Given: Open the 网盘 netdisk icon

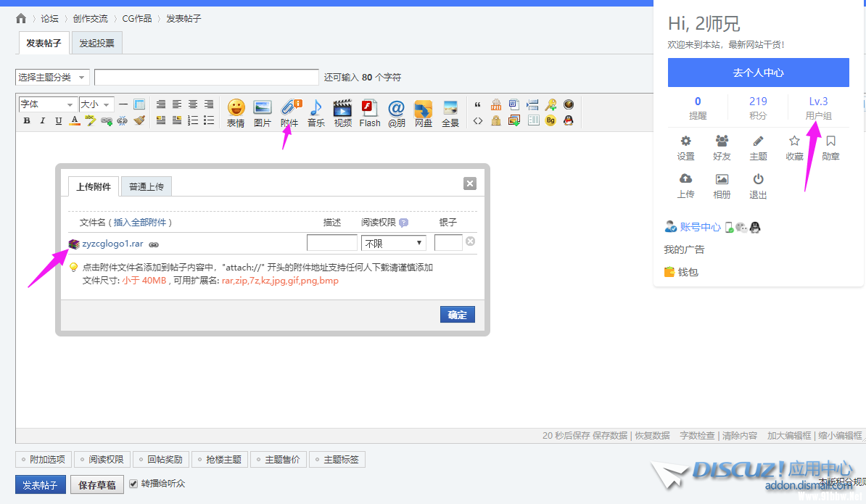Looking at the screenshot, I should point(424,112).
